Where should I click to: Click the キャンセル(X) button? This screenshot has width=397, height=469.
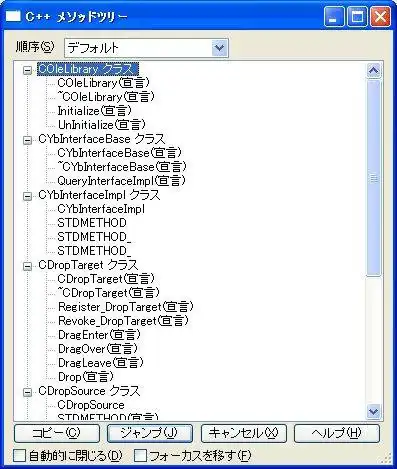click(x=244, y=433)
